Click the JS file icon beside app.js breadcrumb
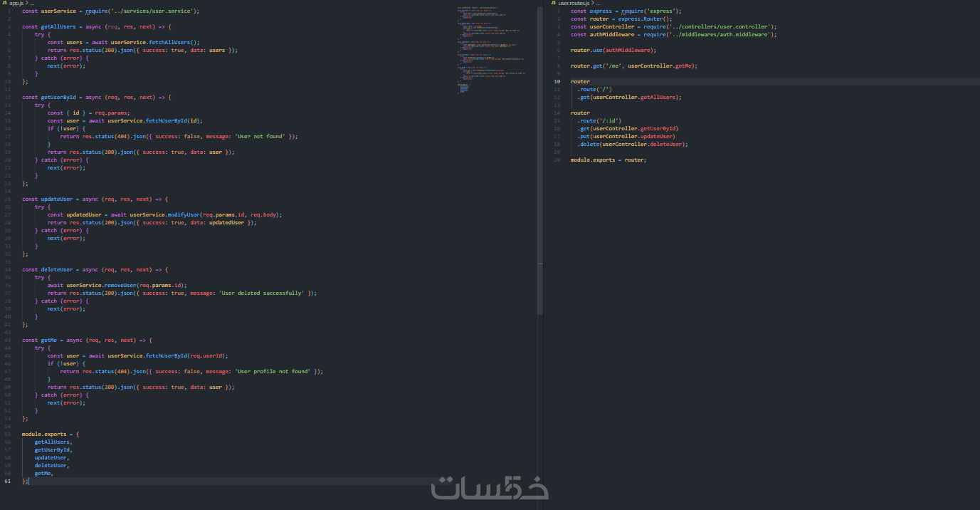 [4, 3]
